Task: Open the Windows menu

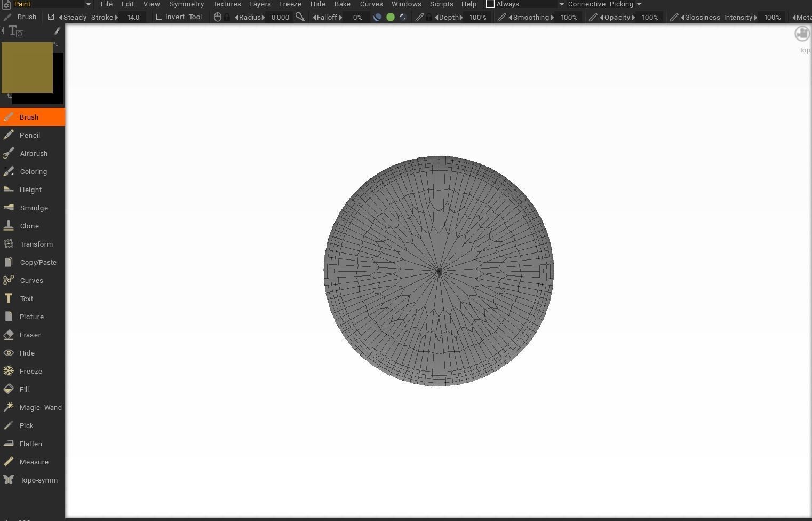Action: pyautogui.click(x=407, y=4)
